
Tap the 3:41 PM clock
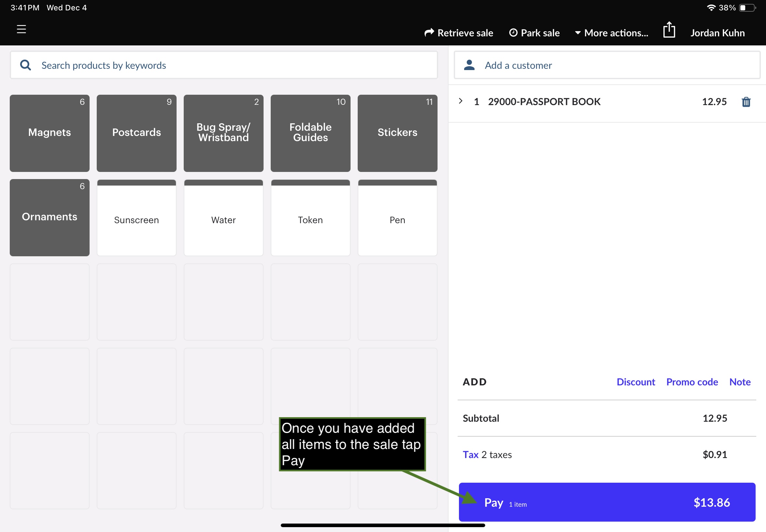(x=25, y=8)
